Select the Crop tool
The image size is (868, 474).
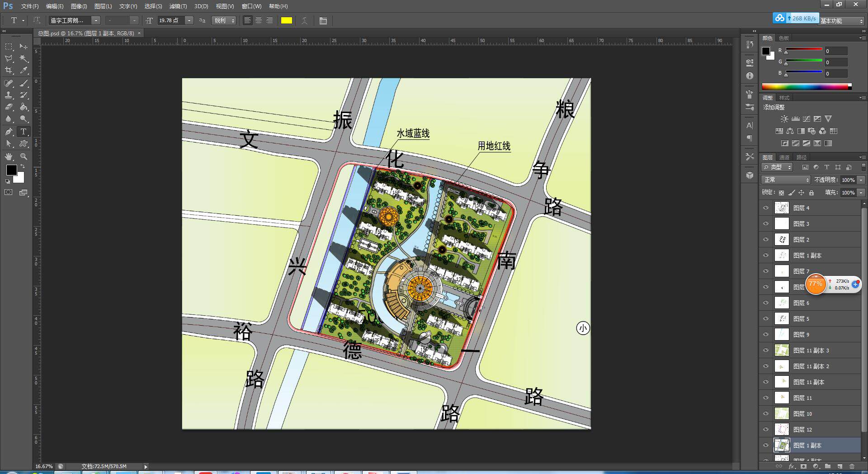pyautogui.click(x=9, y=71)
